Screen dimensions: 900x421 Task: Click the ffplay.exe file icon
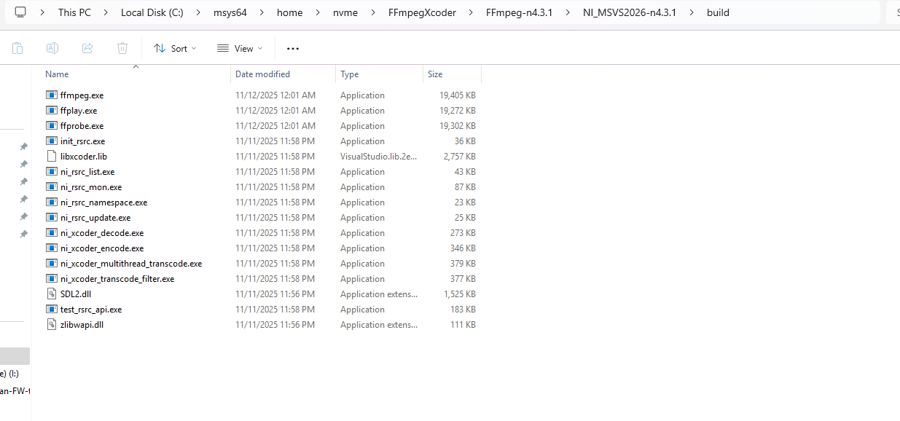(52, 110)
